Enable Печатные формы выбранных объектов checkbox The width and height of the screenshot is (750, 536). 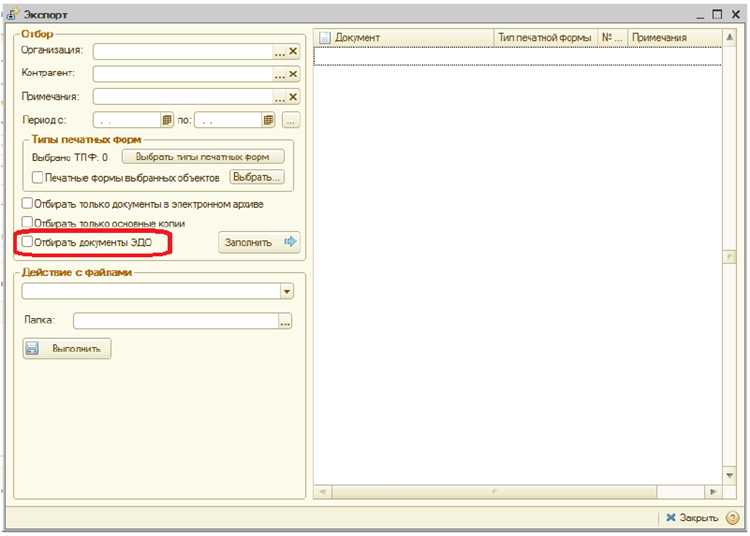tap(37, 177)
